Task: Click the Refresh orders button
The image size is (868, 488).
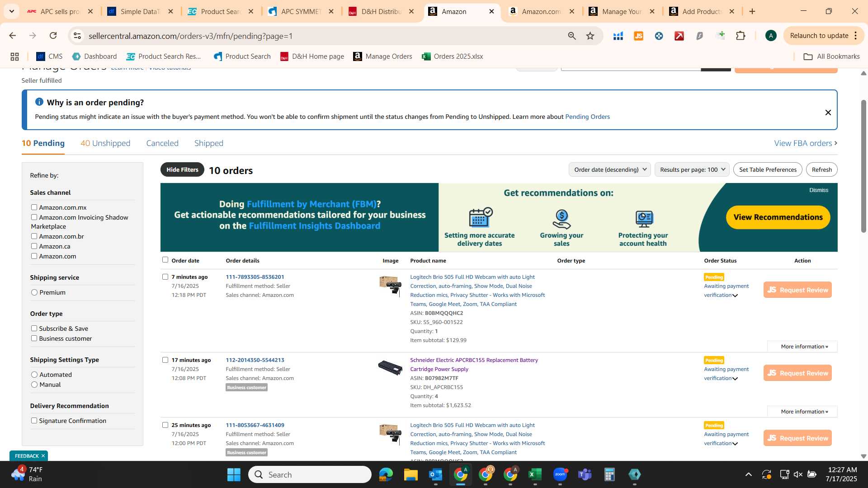Action: (x=821, y=169)
